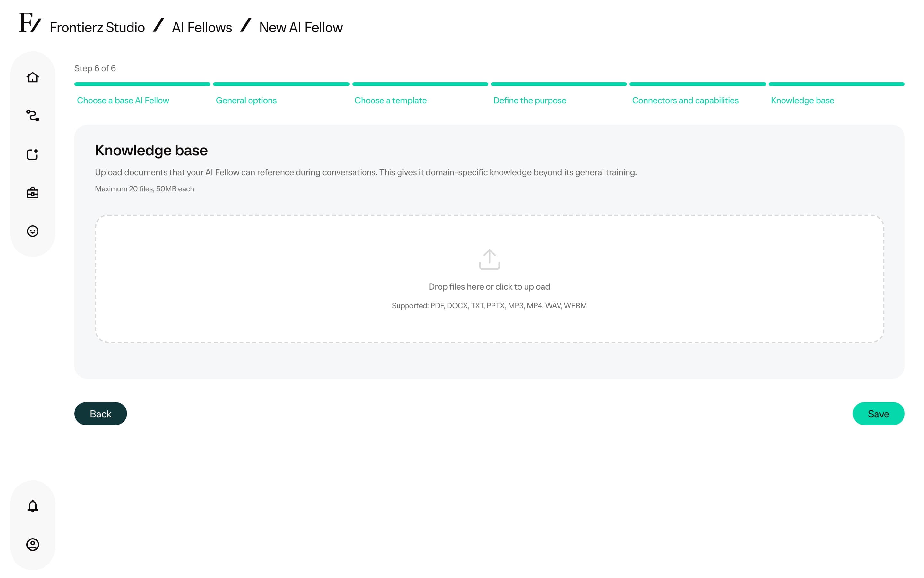The height and width of the screenshot is (578, 924).
Task: Jump to Define the purpose step
Action: [530, 101]
